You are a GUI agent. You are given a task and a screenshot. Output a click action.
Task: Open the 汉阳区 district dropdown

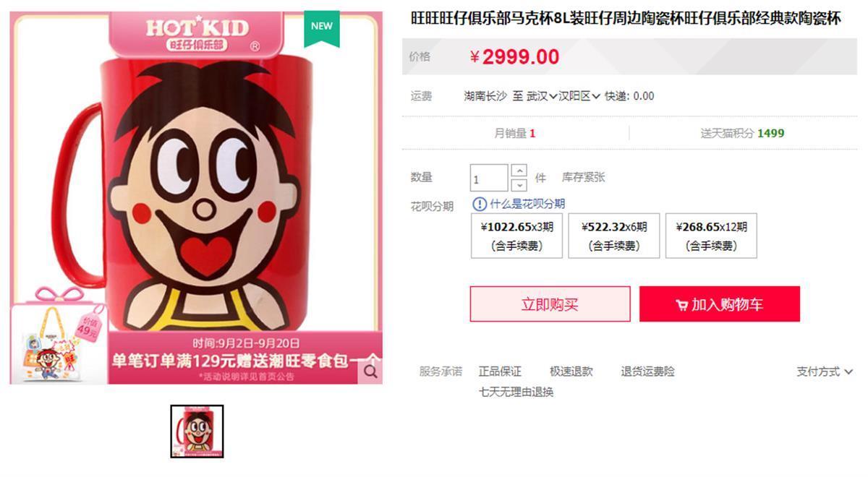[579, 96]
